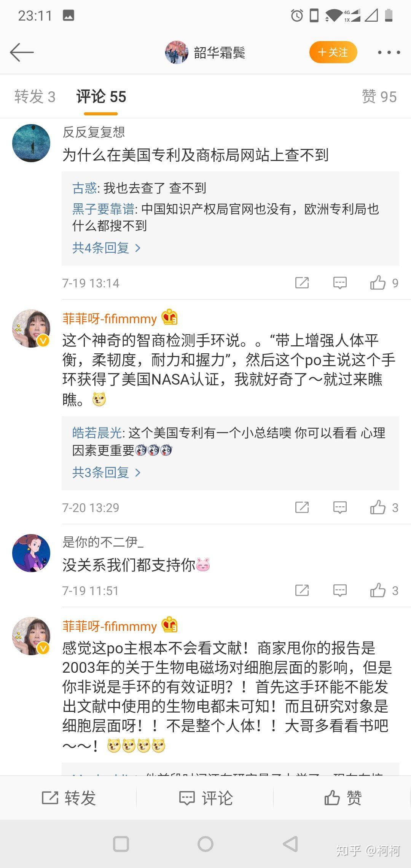411x868 pixels.
Task: Open the three-dot more options menu
Action: (x=389, y=52)
